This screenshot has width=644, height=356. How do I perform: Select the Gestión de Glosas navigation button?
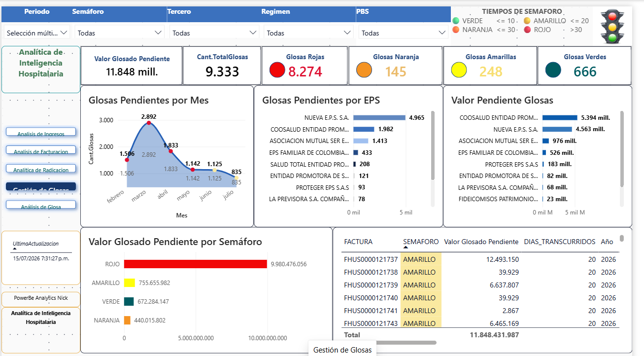[x=41, y=187]
